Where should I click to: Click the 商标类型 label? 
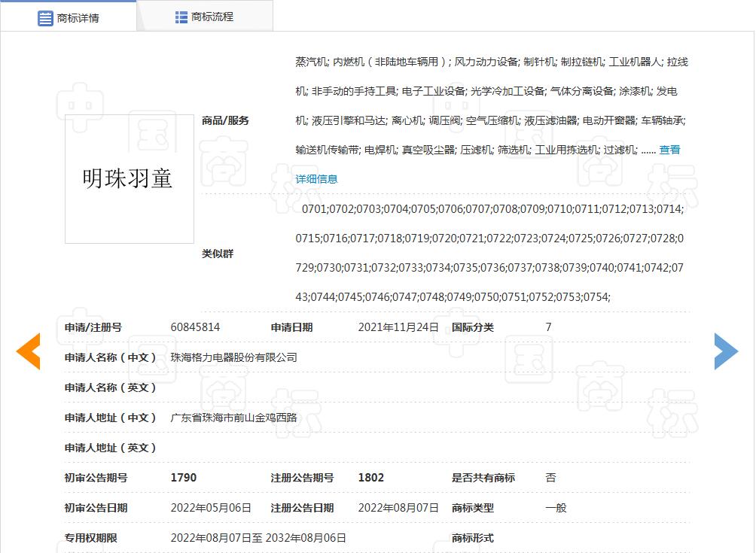pyautogui.click(x=473, y=508)
